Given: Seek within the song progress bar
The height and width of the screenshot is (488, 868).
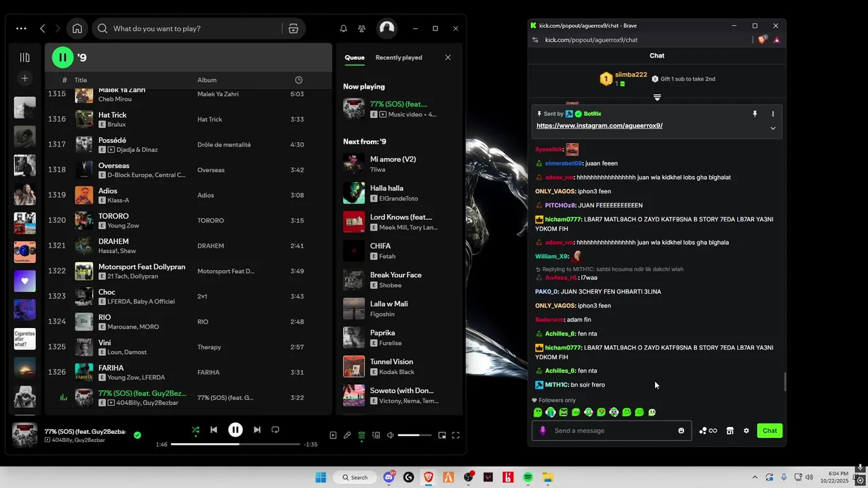Looking at the screenshot, I should tap(235, 444).
